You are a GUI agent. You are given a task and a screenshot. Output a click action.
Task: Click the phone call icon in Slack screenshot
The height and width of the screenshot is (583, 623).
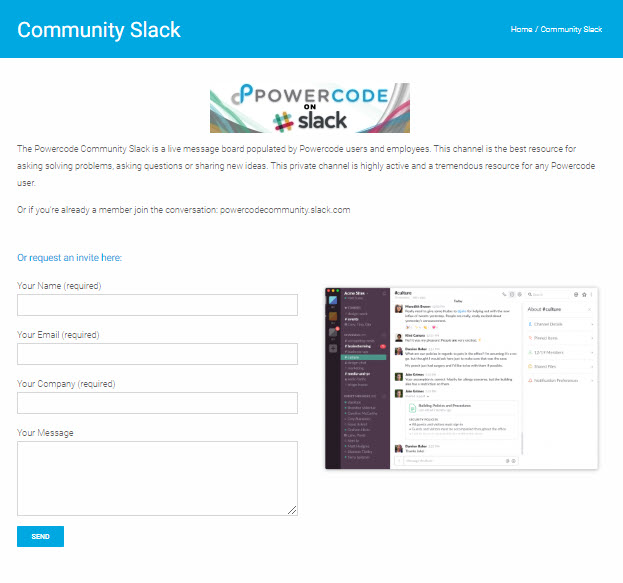coord(504,294)
